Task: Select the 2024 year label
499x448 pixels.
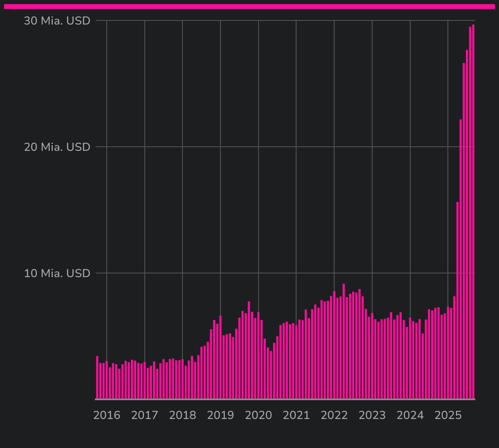Action: (410, 415)
